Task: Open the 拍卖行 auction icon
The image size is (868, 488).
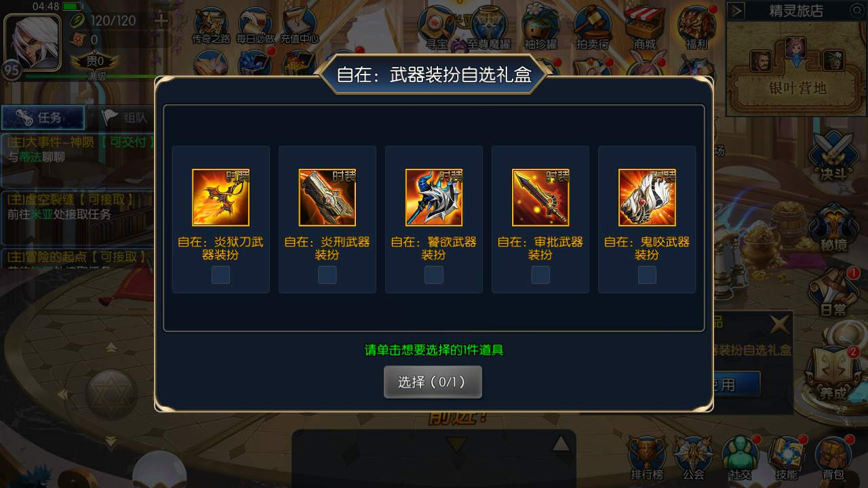Action: click(592, 28)
